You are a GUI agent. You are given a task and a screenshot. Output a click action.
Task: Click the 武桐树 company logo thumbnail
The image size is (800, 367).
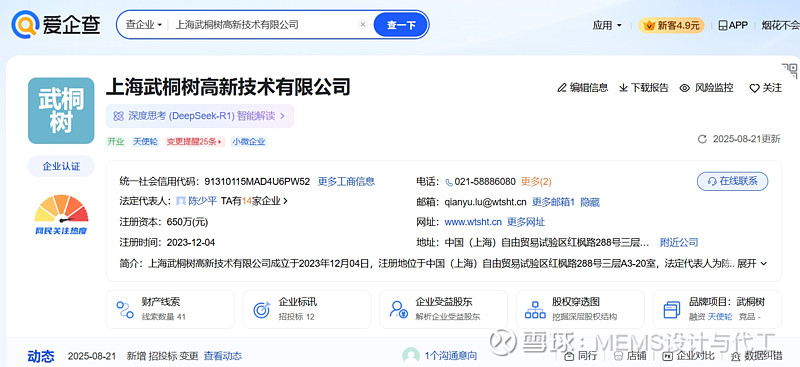tap(61, 110)
